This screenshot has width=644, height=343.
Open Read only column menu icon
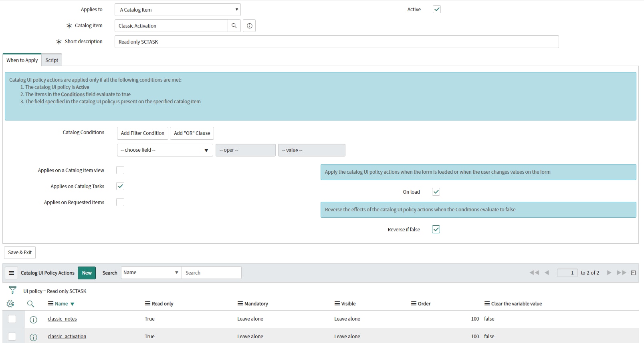147,304
